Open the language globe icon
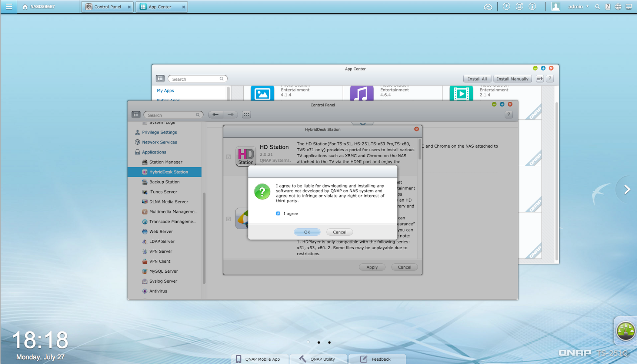Image resolution: width=637 pixels, height=364 pixels. pyautogui.click(x=618, y=7)
